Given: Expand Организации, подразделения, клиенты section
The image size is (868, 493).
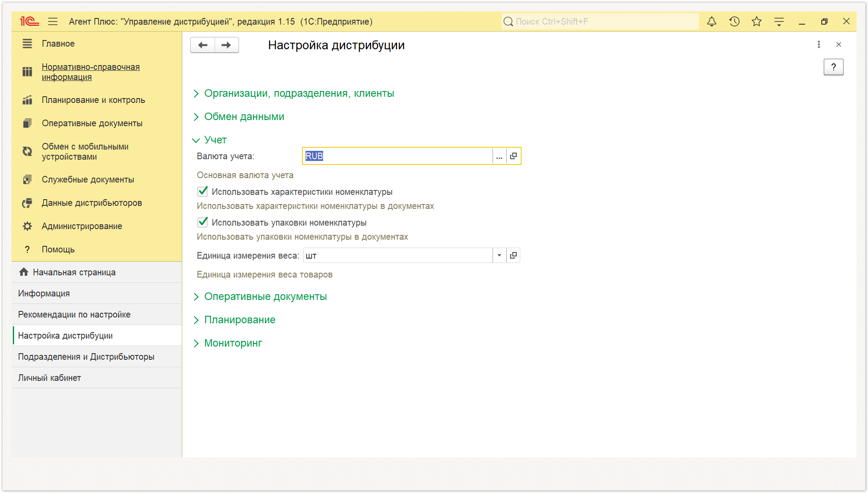Looking at the screenshot, I should 294,93.
